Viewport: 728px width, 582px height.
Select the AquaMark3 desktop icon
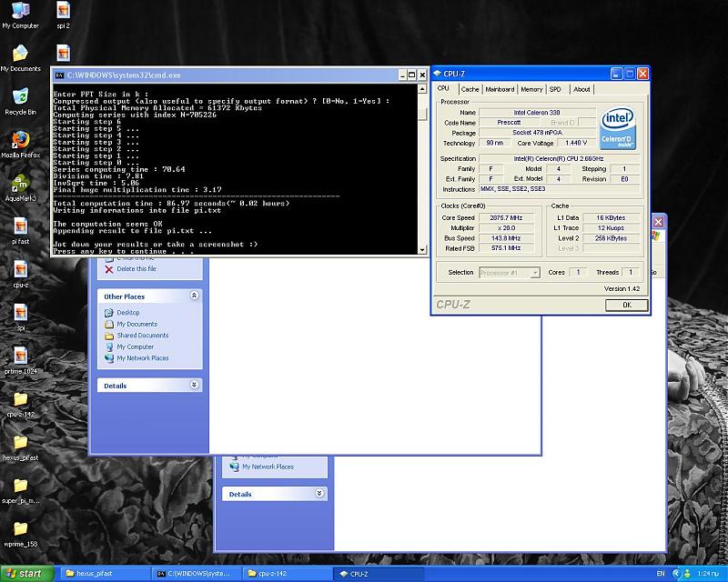point(20,188)
